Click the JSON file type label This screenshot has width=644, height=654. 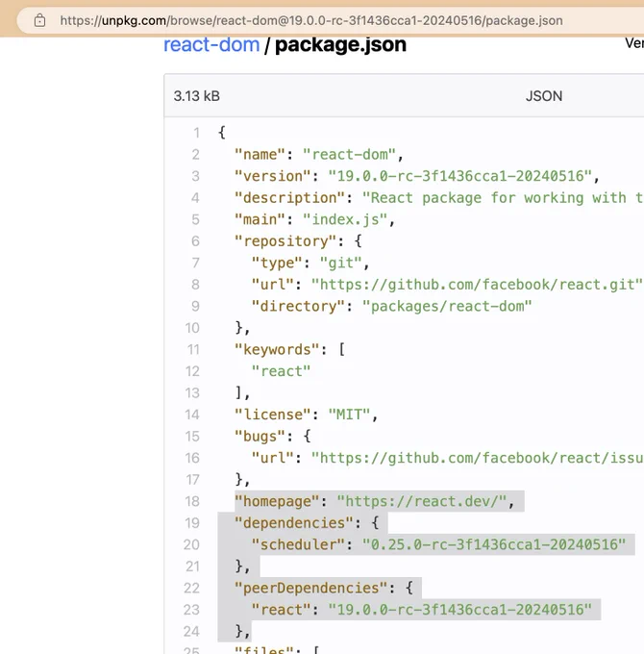click(543, 96)
